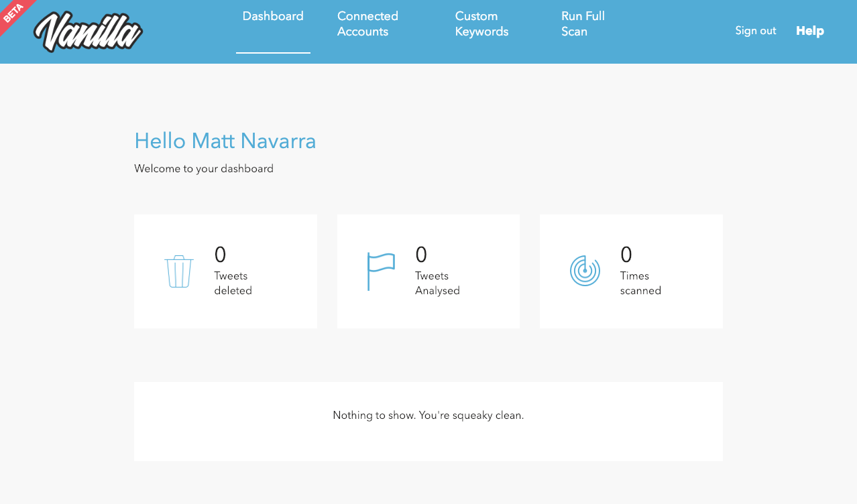Click the Tweets Analysed count 0

(421, 255)
